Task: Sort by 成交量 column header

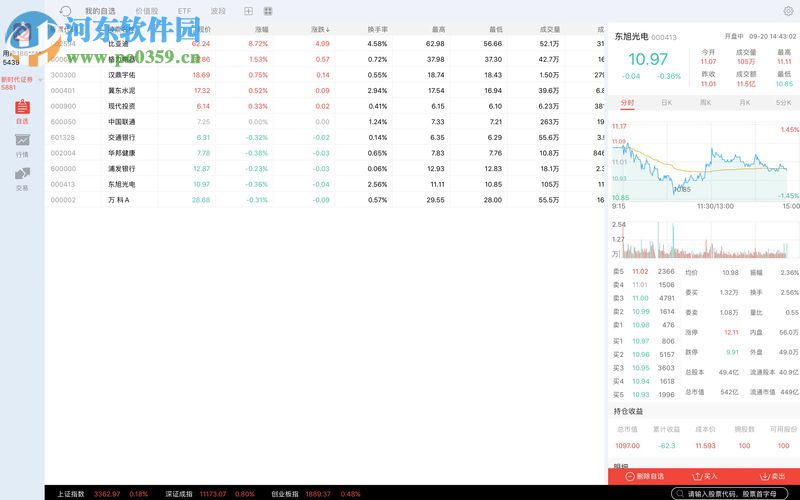Action: [550, 30]
